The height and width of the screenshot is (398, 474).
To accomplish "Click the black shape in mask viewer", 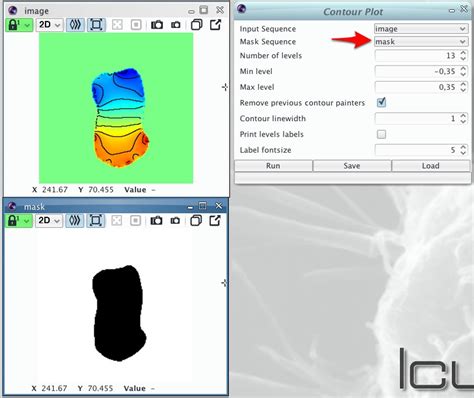I will pyautogui.click(x=119, y=313).
